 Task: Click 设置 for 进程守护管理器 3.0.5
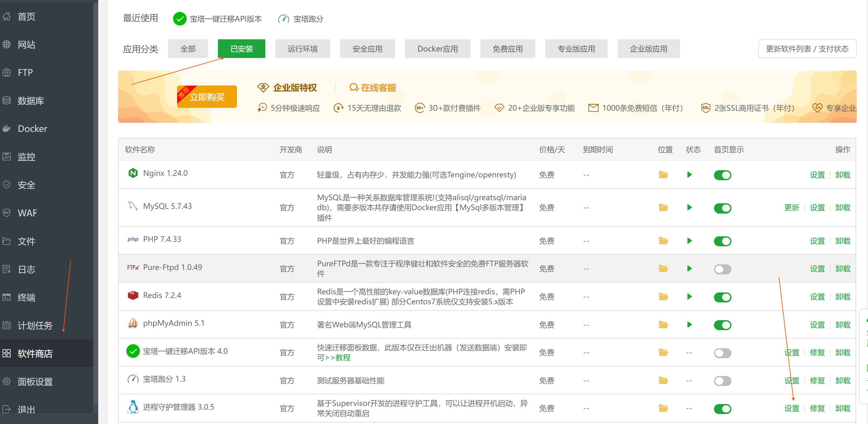click(x=791, y=408)
